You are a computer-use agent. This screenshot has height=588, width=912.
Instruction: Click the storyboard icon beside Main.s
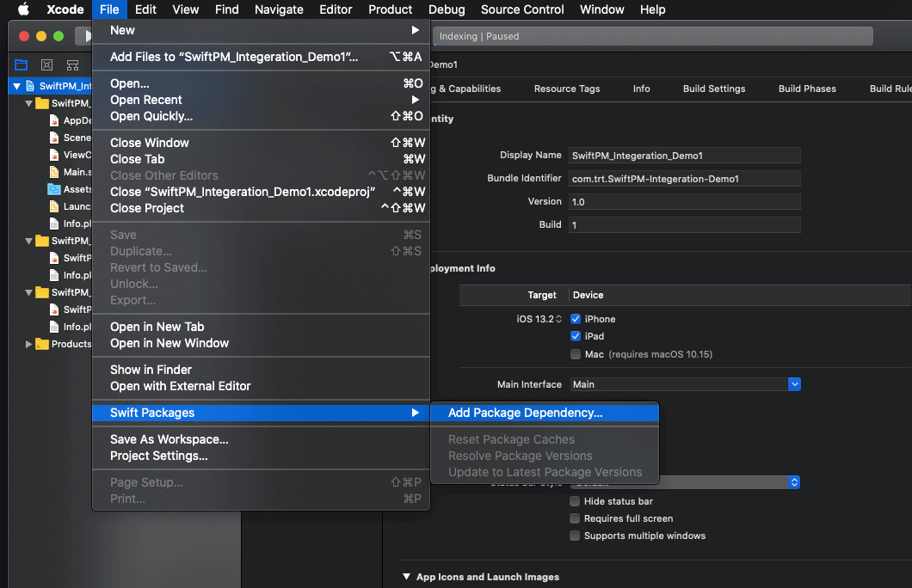[54, 172]
